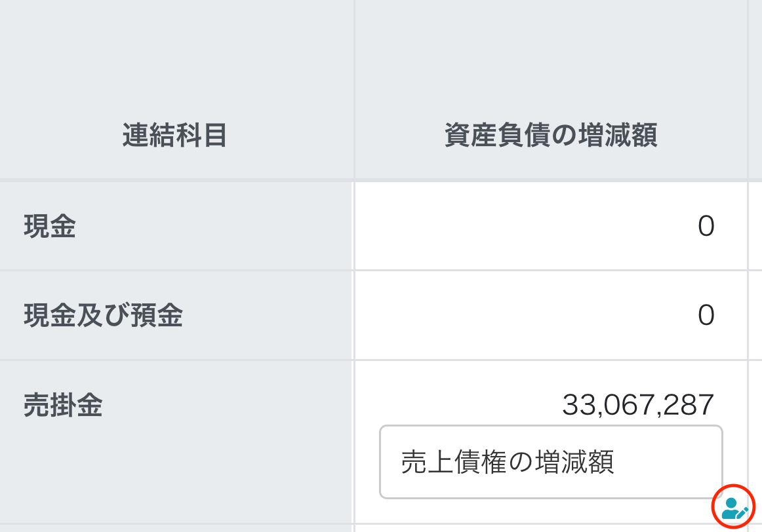Image resolution: width=762 pixels, height=532 pixels.
Task: Click the horizontal line between 現金及び預金 and 売掛金 labels
Action: pyautogui.click(x=174, y=360)
